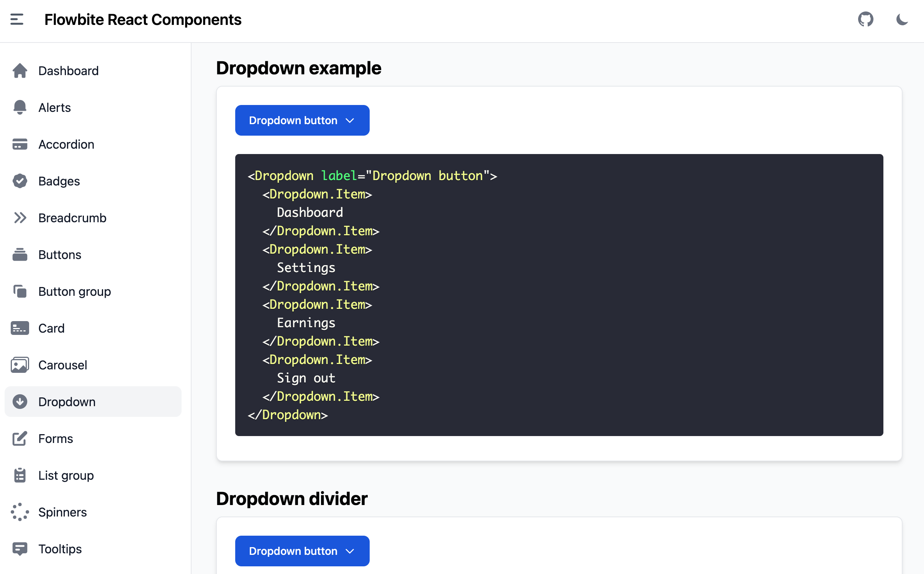Open the first Dropdown button
The height and width of the screenshot is (574, 924).
[x=302, y=120]
